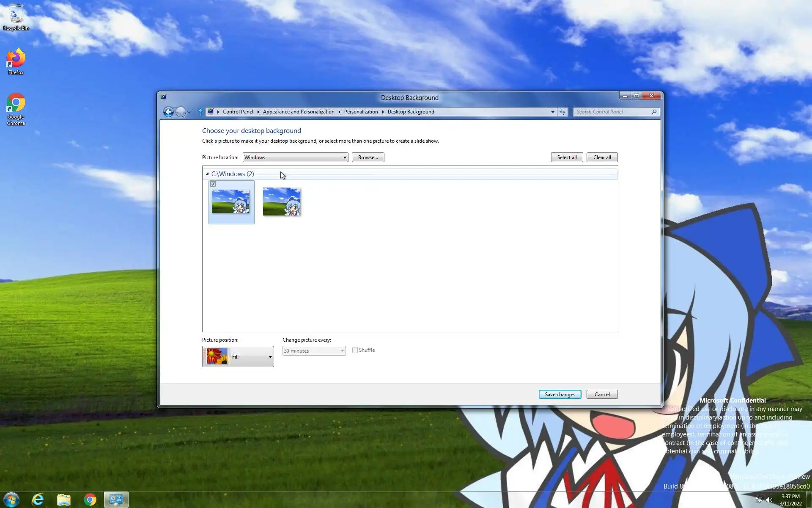The width and height of the screenshot is (812, 508).
Task: Open the address bar history dropdown
Action: click(552, 112)
